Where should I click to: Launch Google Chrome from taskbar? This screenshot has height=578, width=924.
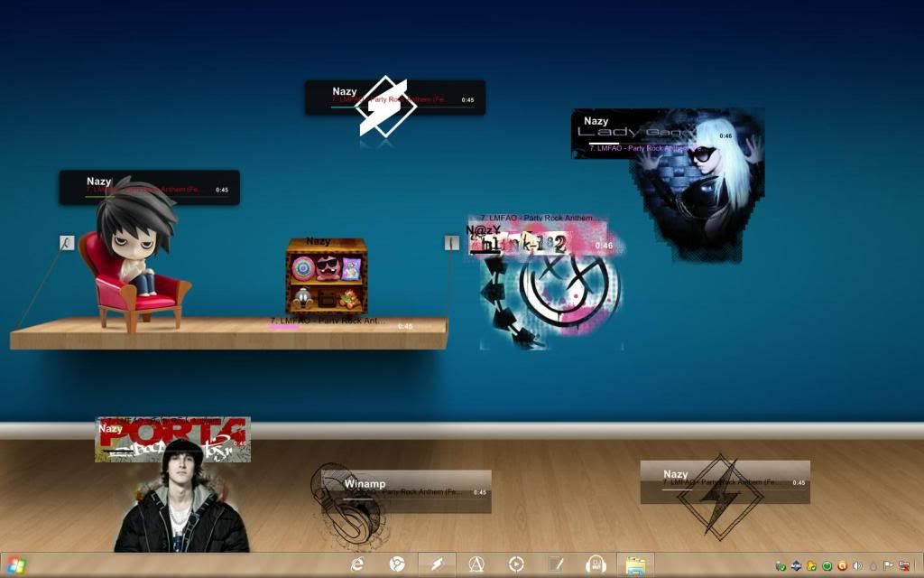(x=397, y=564)
